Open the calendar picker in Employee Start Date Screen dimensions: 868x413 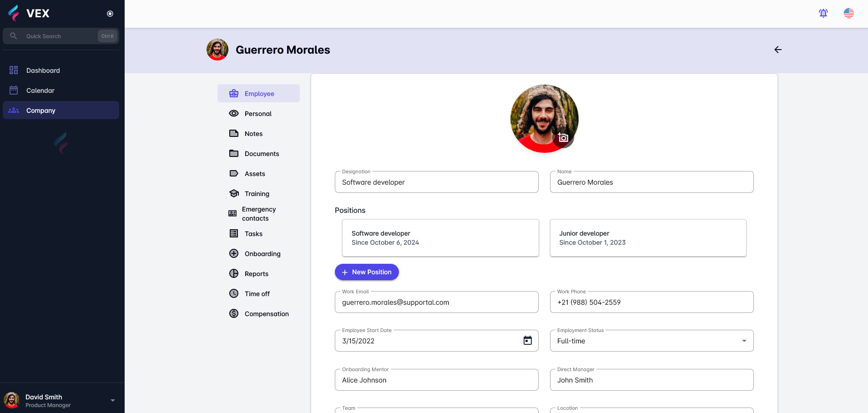528,340
